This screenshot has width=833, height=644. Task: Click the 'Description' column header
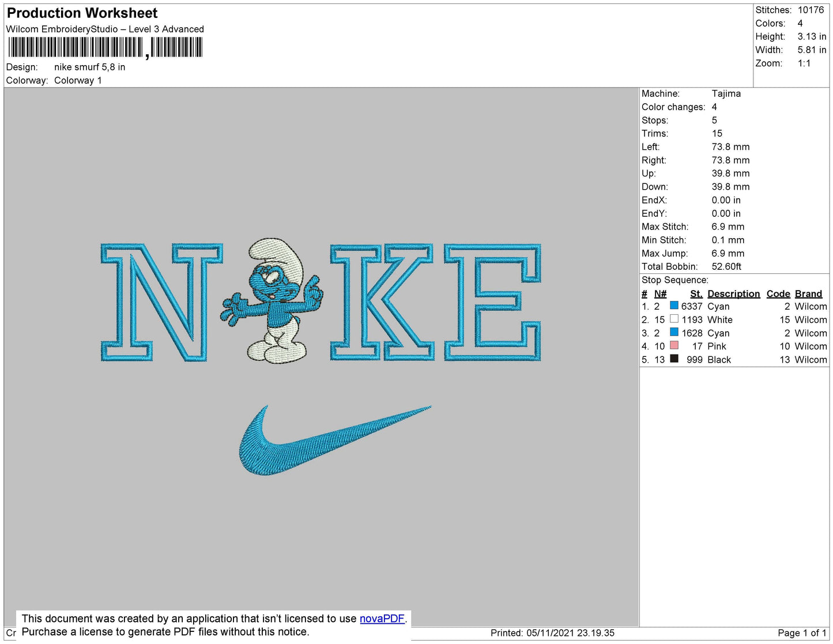click(734, 293)
